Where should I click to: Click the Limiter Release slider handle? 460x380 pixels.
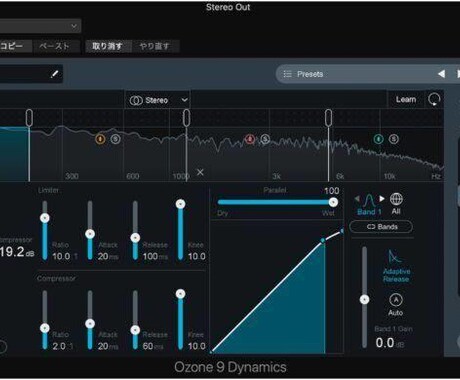pos(135,238)
